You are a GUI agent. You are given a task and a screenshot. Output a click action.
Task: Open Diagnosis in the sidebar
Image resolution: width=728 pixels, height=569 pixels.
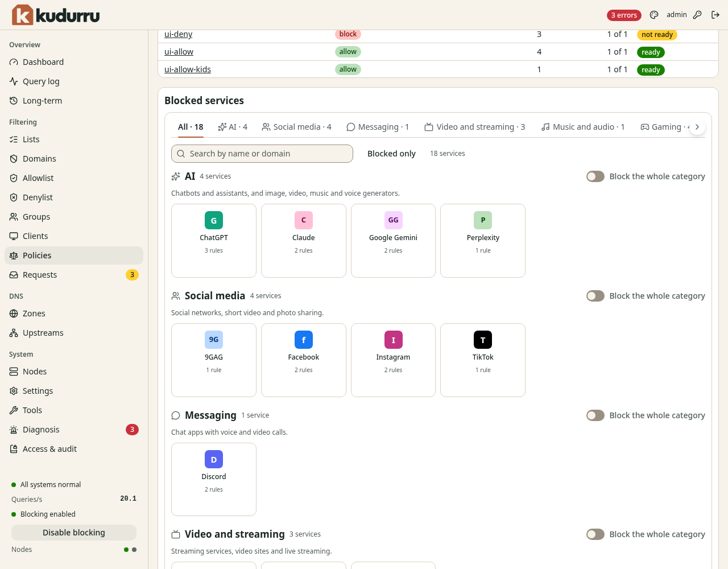(74, 430)
